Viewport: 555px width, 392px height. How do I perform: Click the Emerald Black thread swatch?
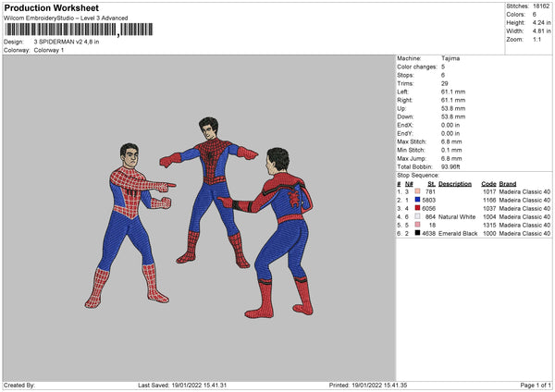click(x=418, y=233)
